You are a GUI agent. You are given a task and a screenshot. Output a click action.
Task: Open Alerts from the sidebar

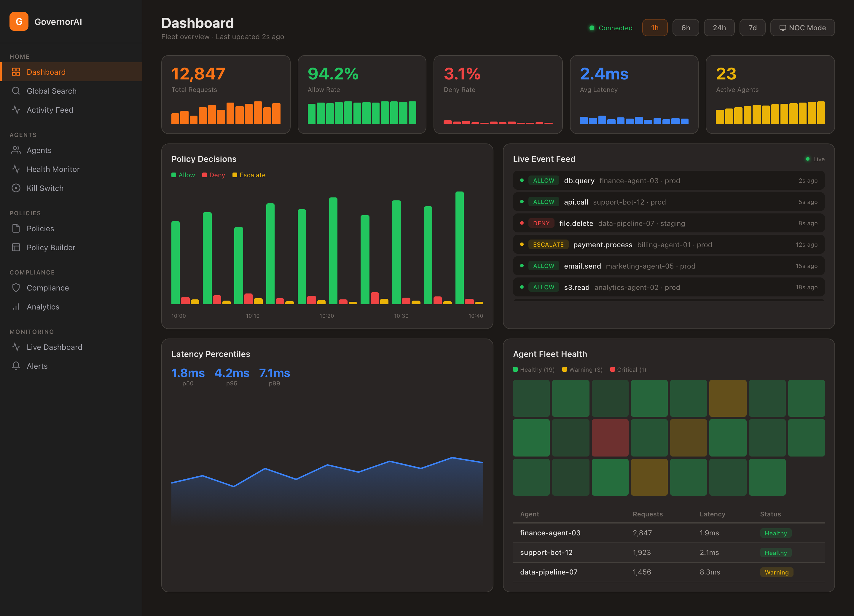(x=36, y=366)
